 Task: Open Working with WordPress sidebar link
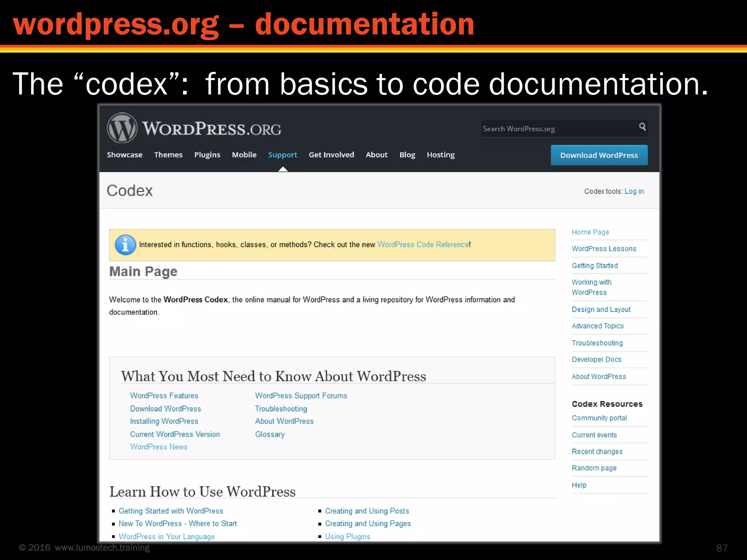coord(592,287)
